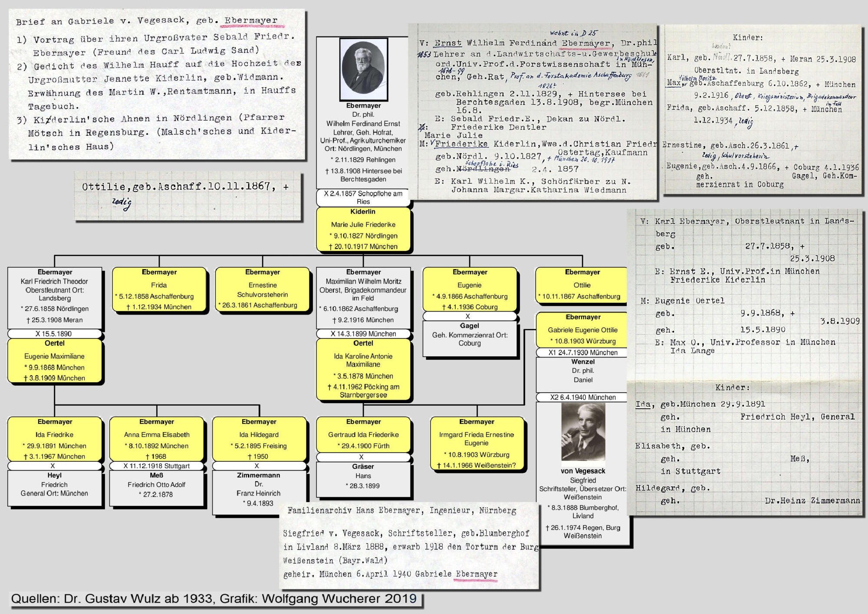Click Ottilie Ebermayer box
868x614 pixels.
click(x=582, y=285)
